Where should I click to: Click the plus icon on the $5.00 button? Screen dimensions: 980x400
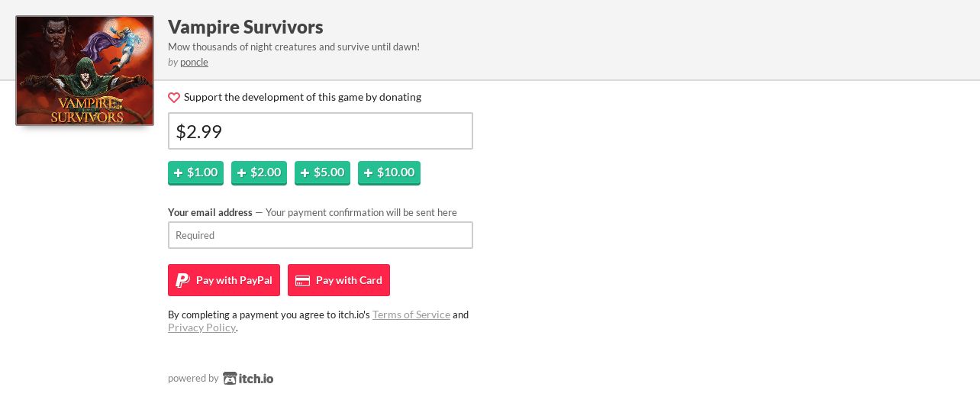(305, 173)
